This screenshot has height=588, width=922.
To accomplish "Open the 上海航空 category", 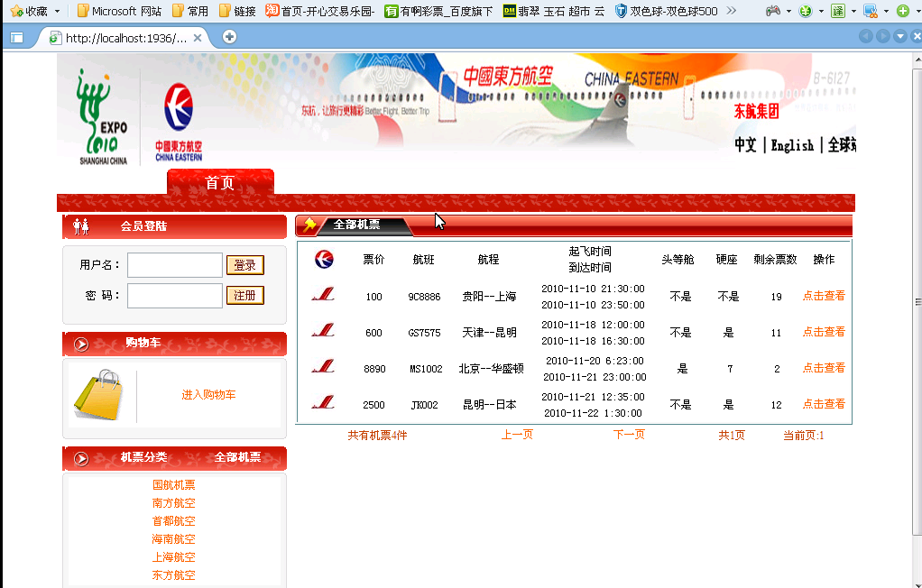I will click(173, 557).
